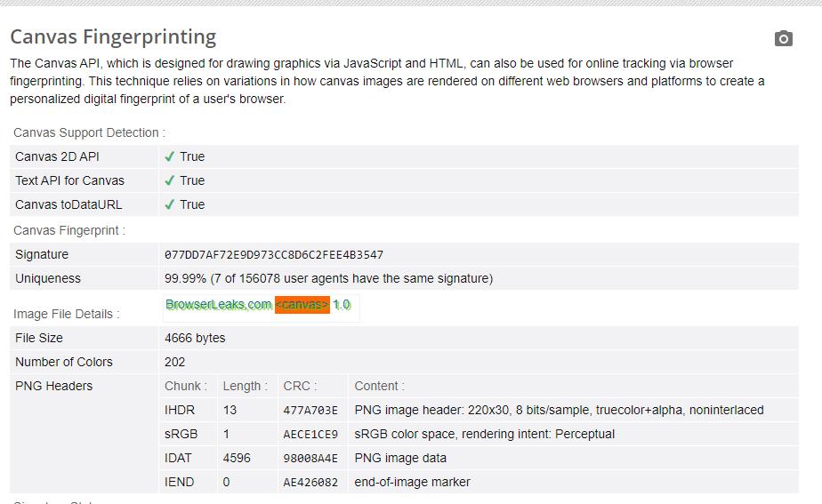Click the IHDR chunk name
This screenshot has width=822, height=504.
(x=180, y=410)
